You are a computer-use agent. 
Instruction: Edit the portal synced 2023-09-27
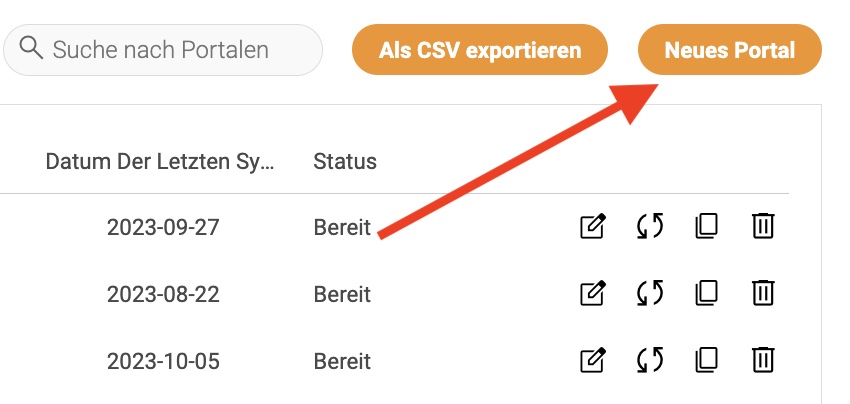[593, 226]
